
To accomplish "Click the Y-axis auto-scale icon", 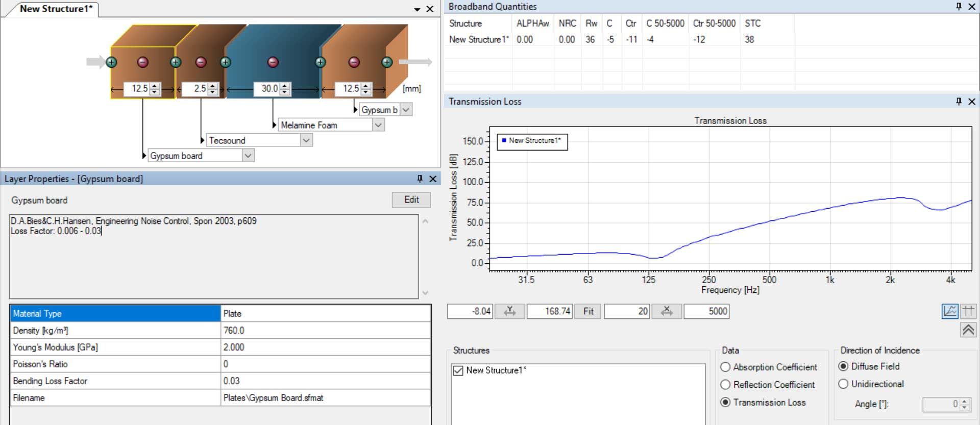I will (509, 311).
